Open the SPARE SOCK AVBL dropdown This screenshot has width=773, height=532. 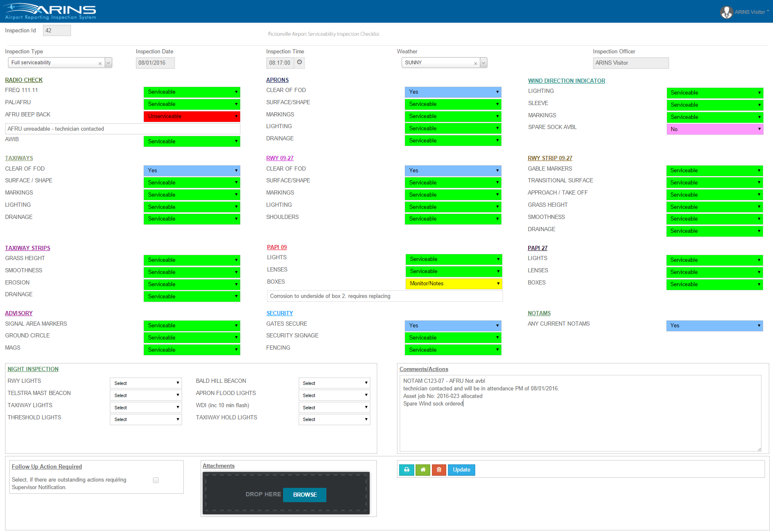pyautogui.click(x=715, y=129)
